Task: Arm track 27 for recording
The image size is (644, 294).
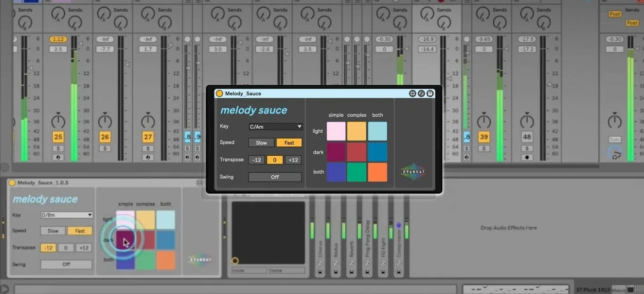Action: [x=148, y=158]
